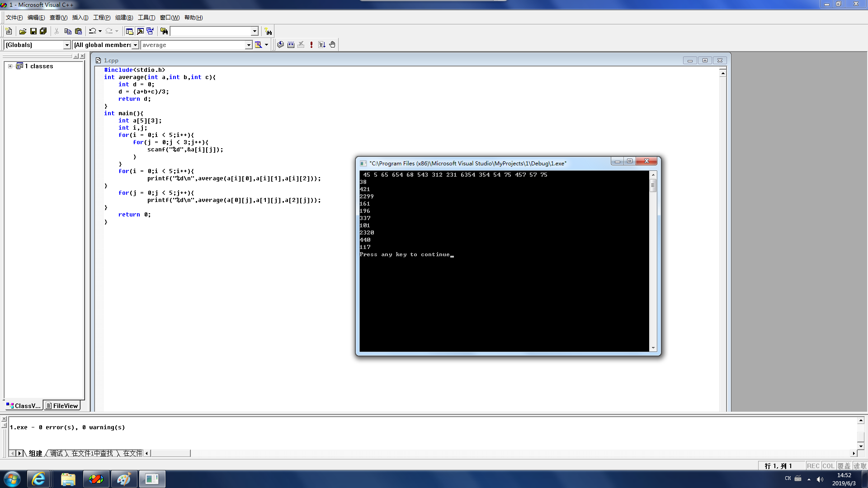Click the Build icon in build toolbar
This screenshot has width=868, height=488.
[x=291, y=45]
